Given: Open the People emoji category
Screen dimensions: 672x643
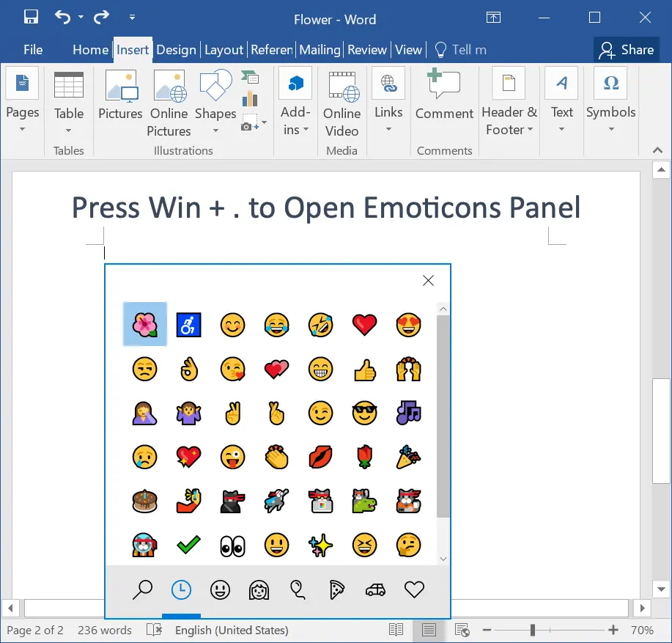Looking at the screenshot, I should pyautogui.click(x=259, y=590).
